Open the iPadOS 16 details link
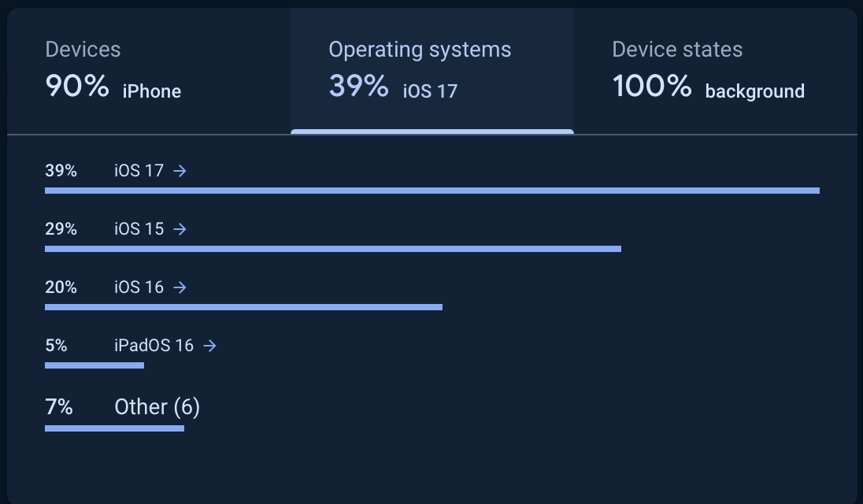 pyautogui.click(x=154, y=346)
